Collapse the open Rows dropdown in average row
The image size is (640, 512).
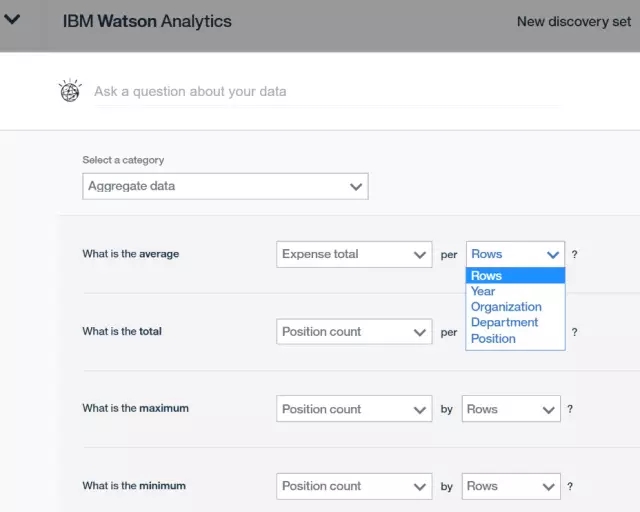point(515,254)
